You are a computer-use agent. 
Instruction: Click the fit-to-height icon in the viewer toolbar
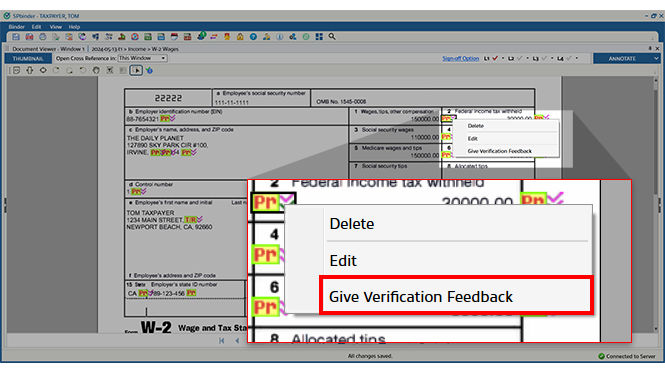[30, 70]
